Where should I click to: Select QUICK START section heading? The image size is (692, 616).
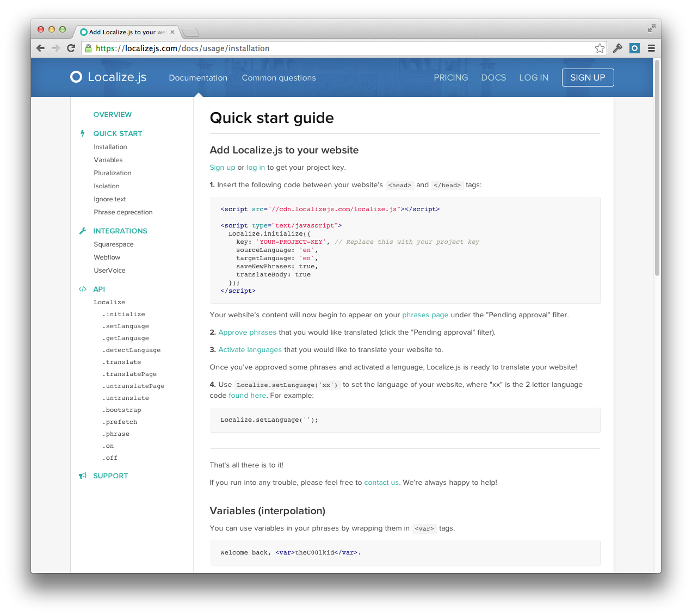pos(118,133)
